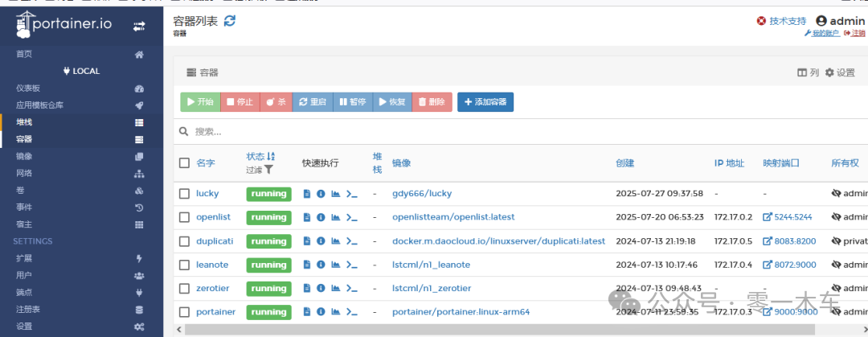Open stats chart icon for leanote container
This screenshot has width=868, height=337.
(335, 265)
